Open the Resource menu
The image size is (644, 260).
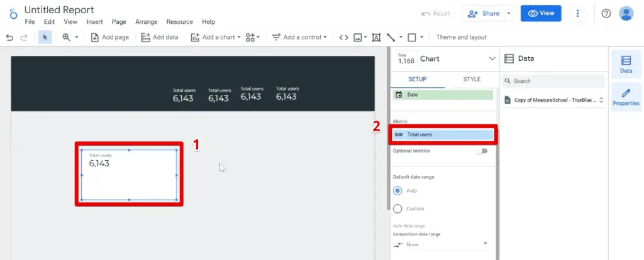[x=179, y=22]
